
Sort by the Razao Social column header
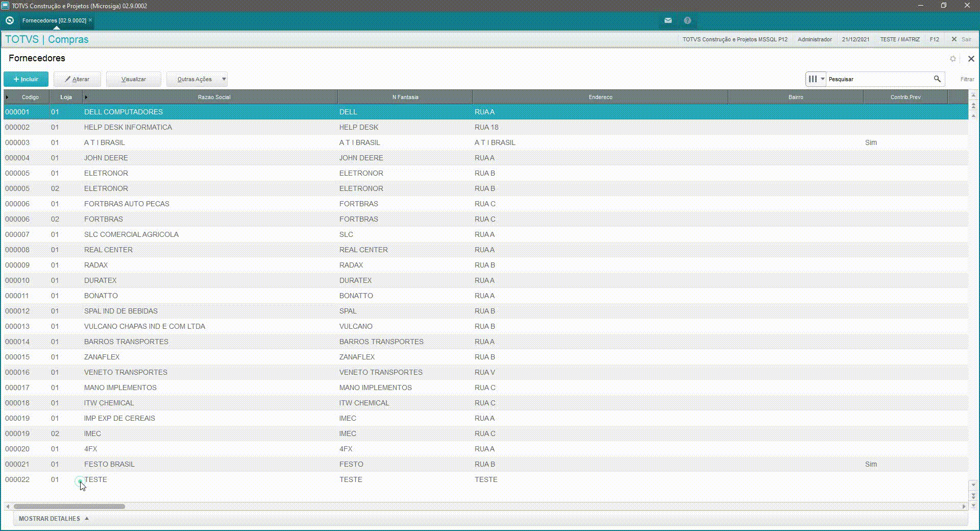214,97
